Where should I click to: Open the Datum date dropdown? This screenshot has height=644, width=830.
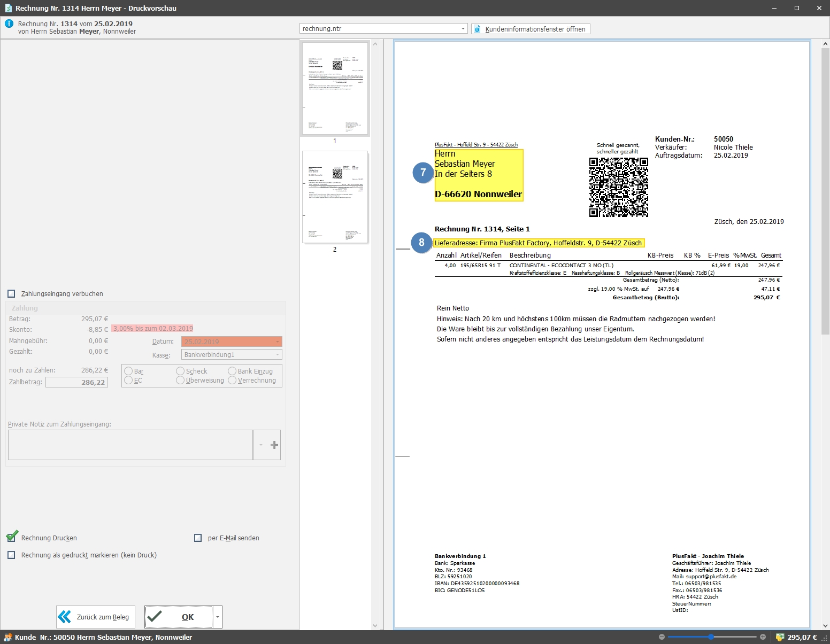coord(278,342)
